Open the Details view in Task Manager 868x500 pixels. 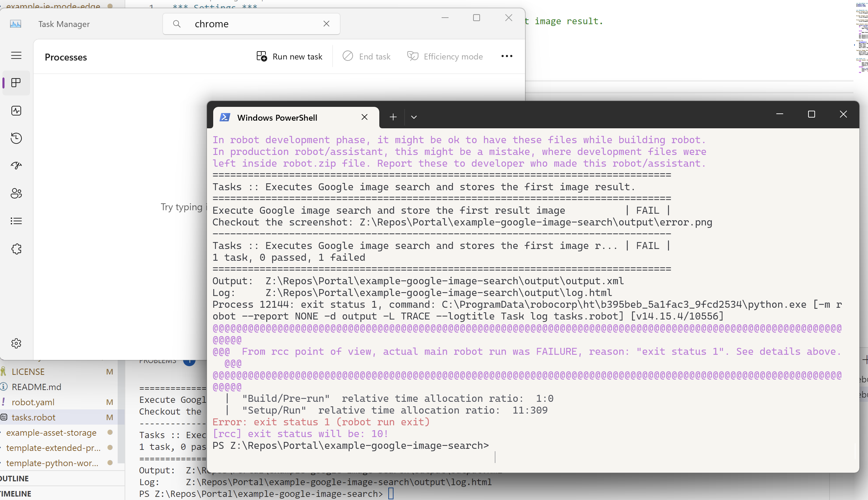pyautogui.click(x=16, y=221)
